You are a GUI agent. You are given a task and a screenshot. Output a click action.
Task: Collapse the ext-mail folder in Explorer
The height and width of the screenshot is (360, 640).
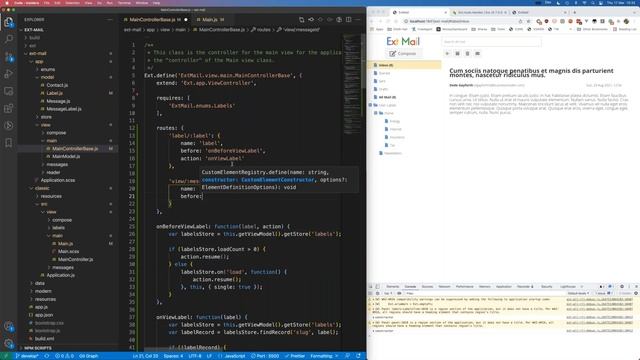tap(38, 53)
